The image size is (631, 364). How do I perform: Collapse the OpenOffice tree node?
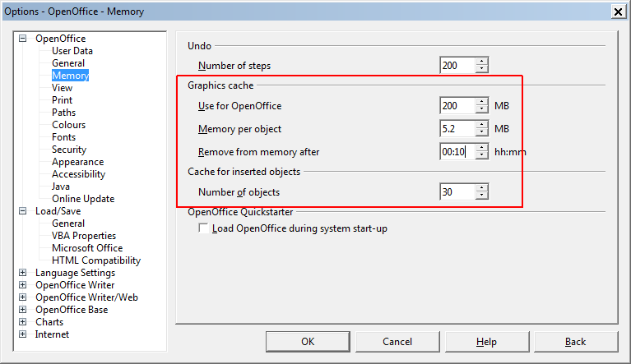(23, 39)
